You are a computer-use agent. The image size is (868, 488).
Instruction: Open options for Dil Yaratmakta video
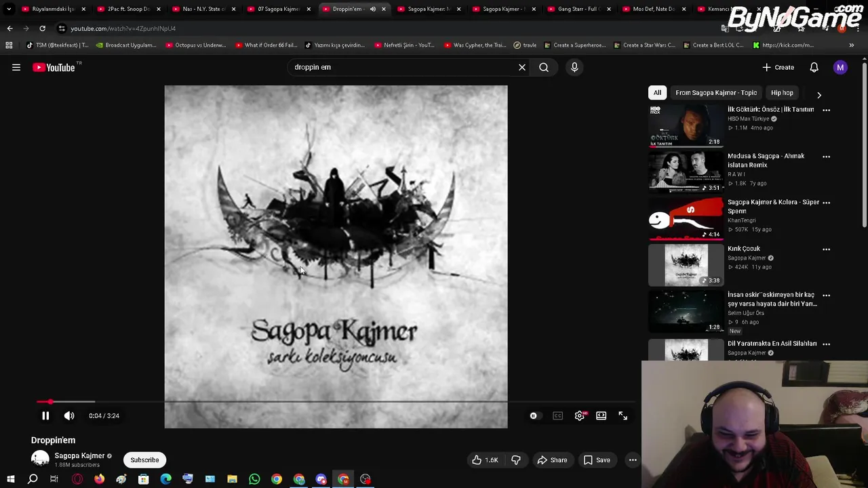(826, 344)
